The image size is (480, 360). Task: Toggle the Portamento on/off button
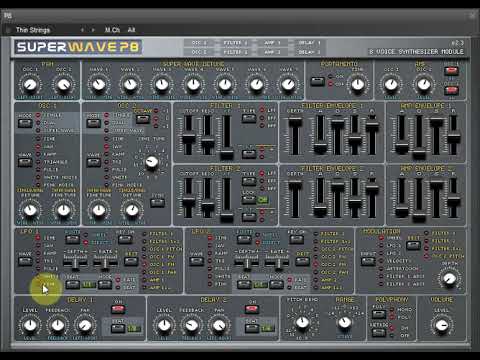click(x=317, y=81)
